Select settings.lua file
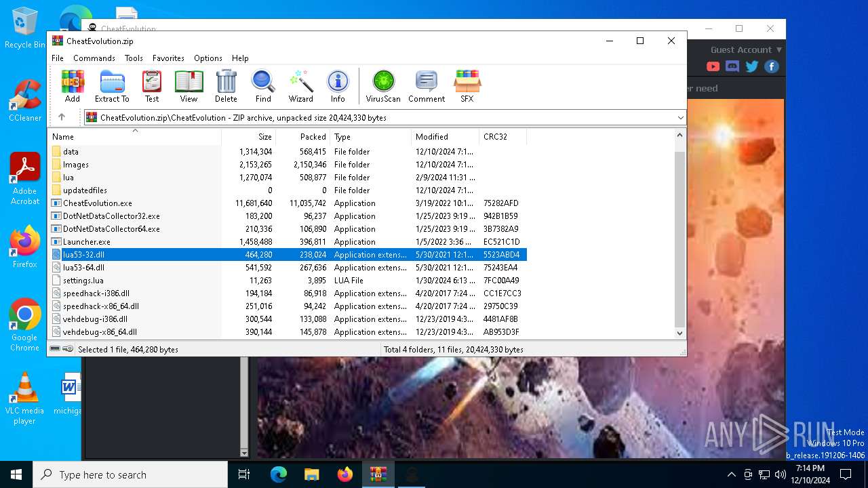 (x=288, y=281)
